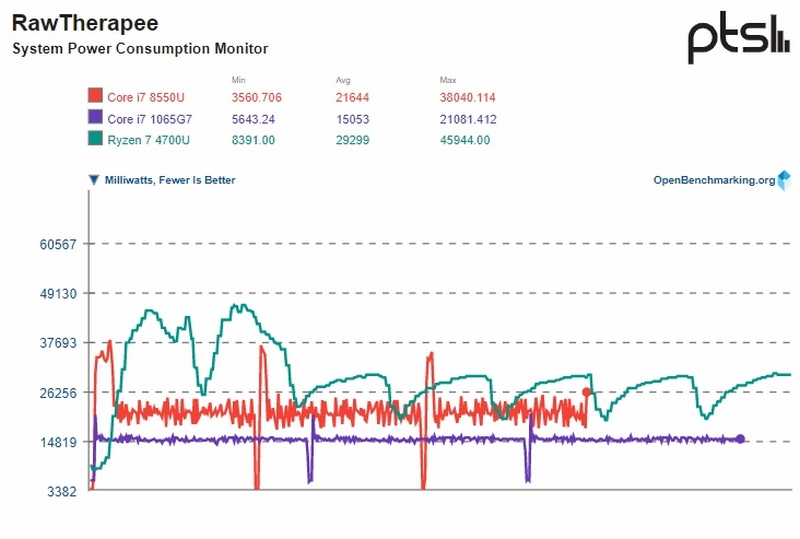Click the OpenBenchmarking.org cube icon
Viewport: 800px width, 539px height.
point(784,181)
